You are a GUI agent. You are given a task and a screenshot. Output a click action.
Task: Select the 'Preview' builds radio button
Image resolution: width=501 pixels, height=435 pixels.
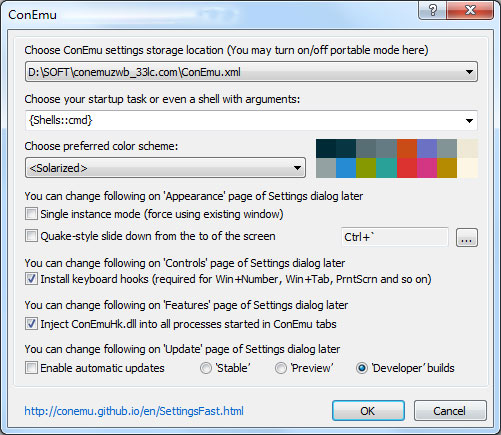281,368
